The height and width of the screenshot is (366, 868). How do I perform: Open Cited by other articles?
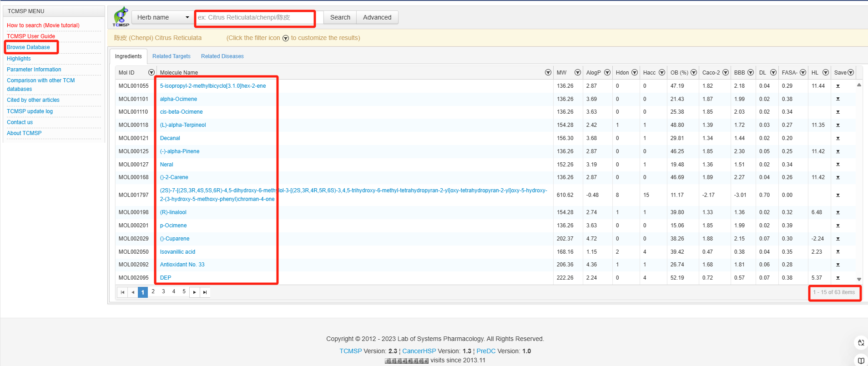coord(33,100)
